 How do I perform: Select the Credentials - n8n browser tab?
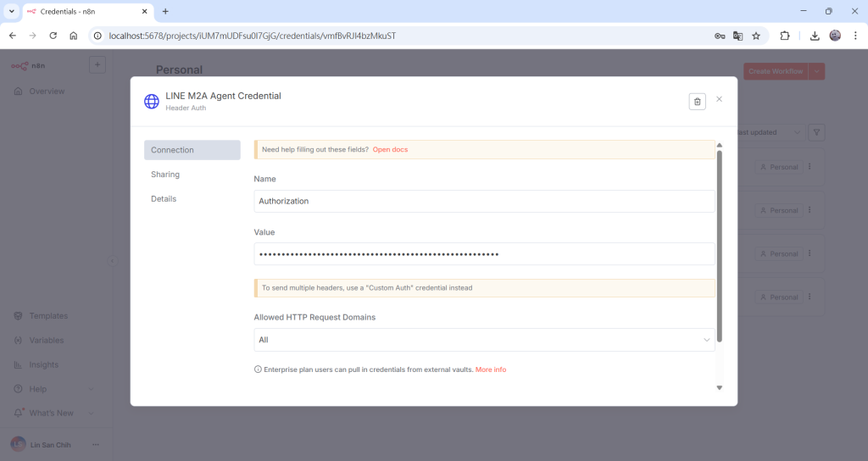coord(87,12)
